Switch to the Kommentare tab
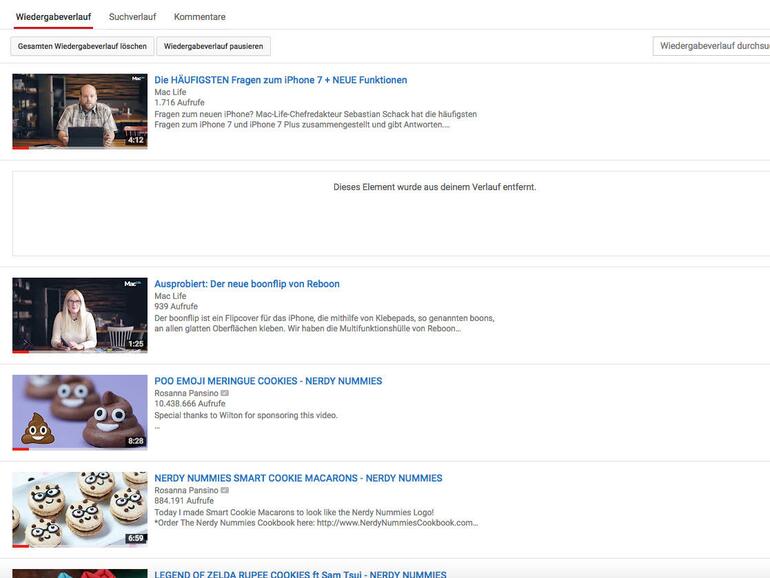This screenshot has width=770, height=578. 199,17
